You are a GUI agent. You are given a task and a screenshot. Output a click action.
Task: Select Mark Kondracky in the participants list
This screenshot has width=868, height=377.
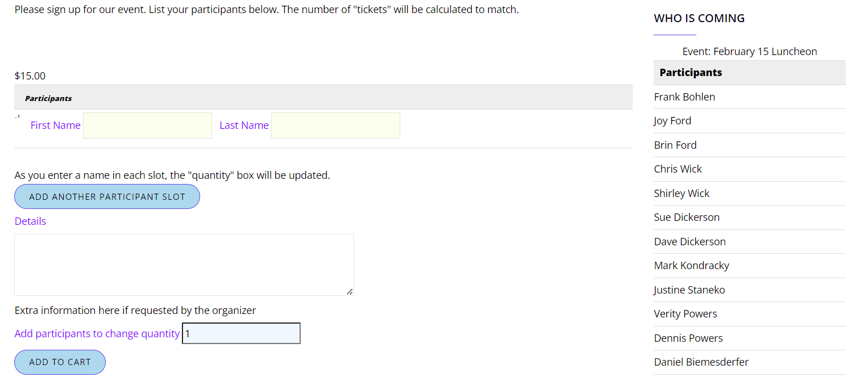click(x=691, y=266)
